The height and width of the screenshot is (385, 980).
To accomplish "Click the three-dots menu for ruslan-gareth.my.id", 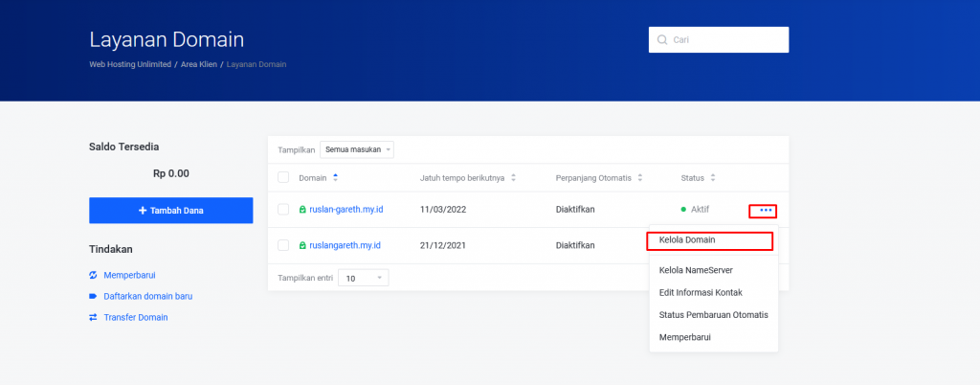I will tap(765, 210).
